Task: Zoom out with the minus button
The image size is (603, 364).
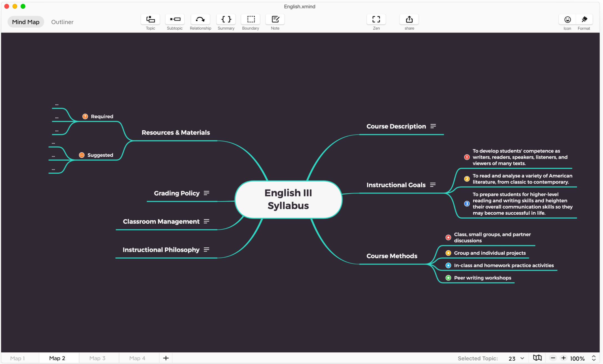Action: coord(553,358)
